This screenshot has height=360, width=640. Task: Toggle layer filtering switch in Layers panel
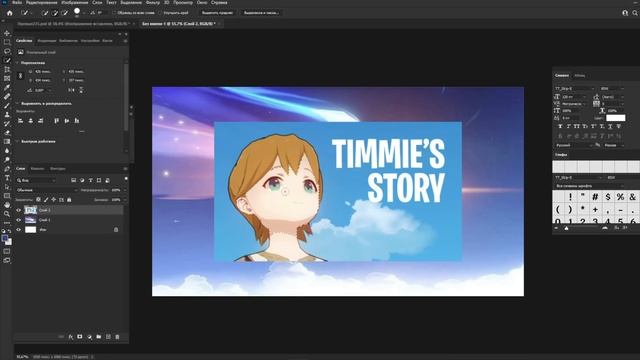point(126,179)
